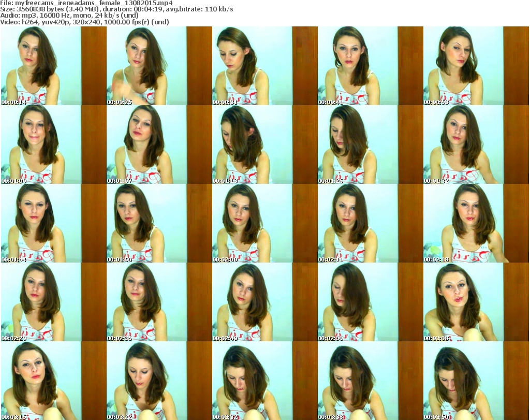Select the thumbnail stamped 00:03:15
530x420 pixels.
53,381
